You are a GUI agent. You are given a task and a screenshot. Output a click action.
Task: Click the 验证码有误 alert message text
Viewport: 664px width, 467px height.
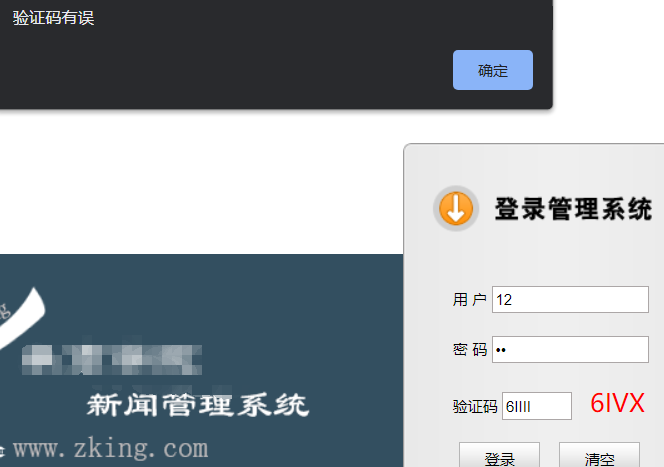53,18
